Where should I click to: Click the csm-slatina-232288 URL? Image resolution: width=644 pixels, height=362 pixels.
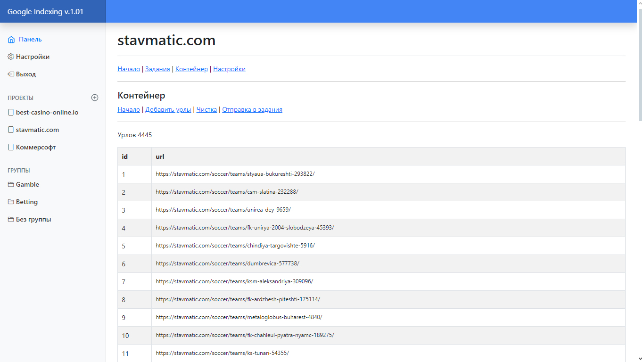[227, 192]
